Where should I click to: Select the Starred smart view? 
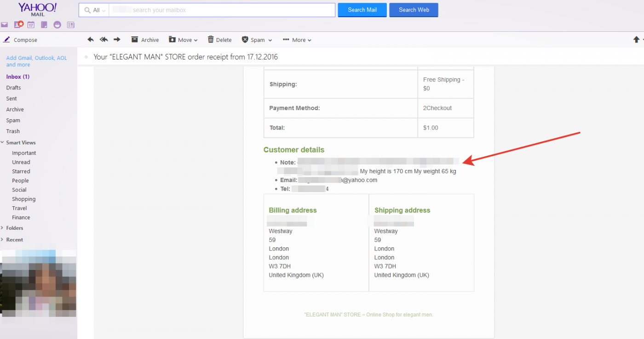coord(21,171)
